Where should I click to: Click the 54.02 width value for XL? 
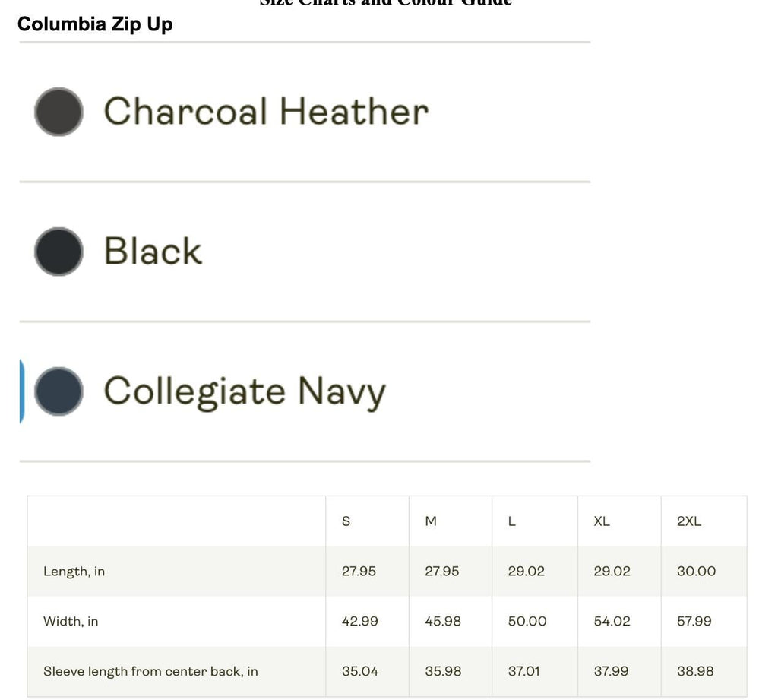(612, 621)
